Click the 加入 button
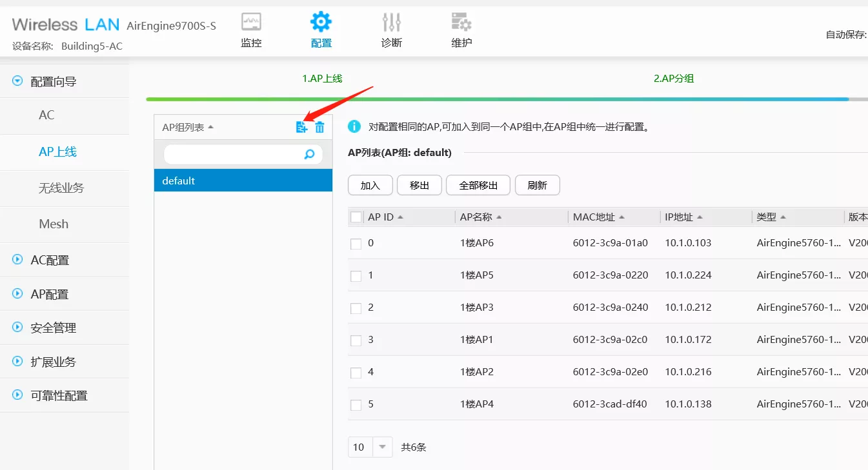The image size is (868, 470). coord(370,185)
